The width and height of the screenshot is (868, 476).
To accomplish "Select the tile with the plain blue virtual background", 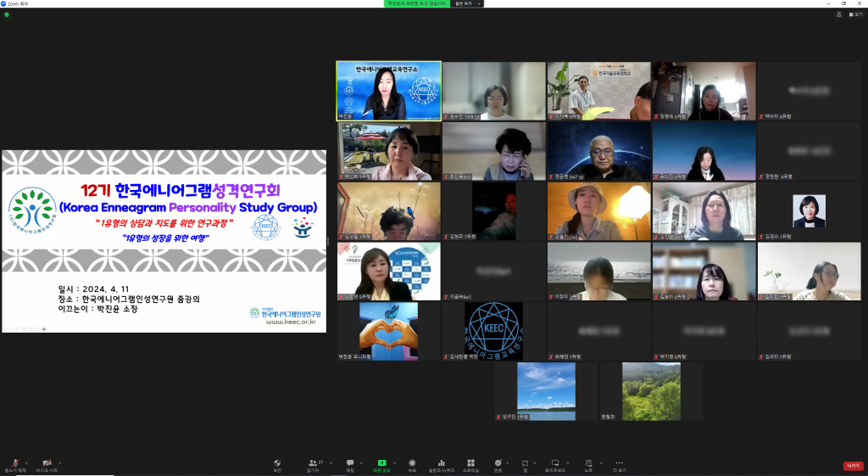I will [x=704, y=151].
